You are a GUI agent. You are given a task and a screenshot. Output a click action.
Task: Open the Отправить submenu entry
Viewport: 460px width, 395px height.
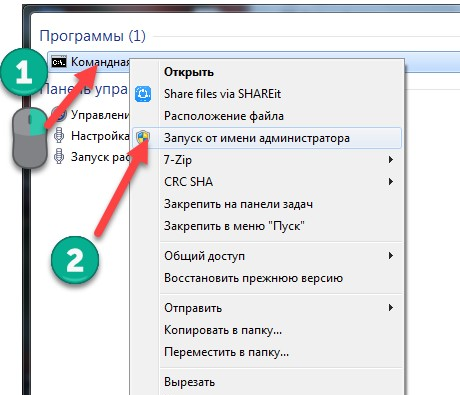(266, 308)
